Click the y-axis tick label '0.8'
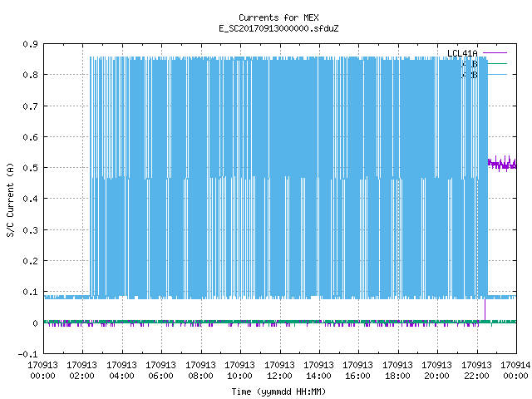Viewport: 532px width, 399px height. point(30,75)
